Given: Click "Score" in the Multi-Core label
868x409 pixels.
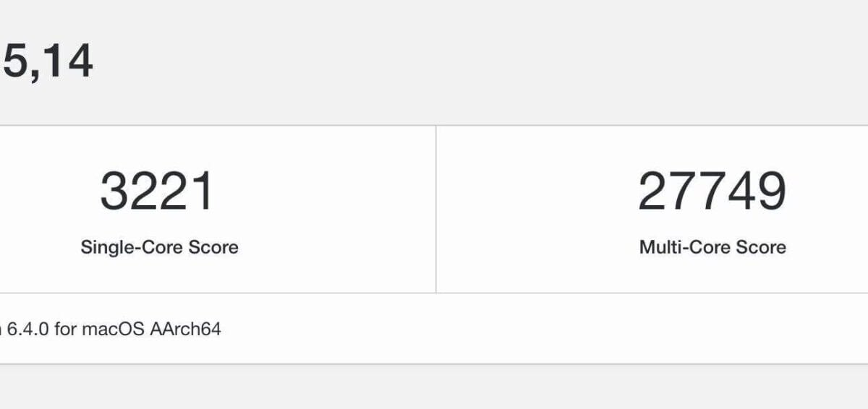Looking at the screenshot, I should 761,247.
